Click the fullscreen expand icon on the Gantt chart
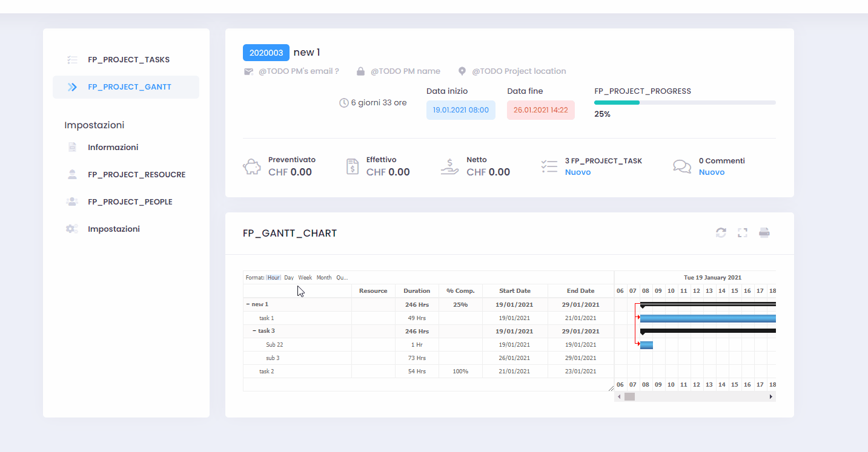Screen dimensions: 868x452 coord(742,232)
